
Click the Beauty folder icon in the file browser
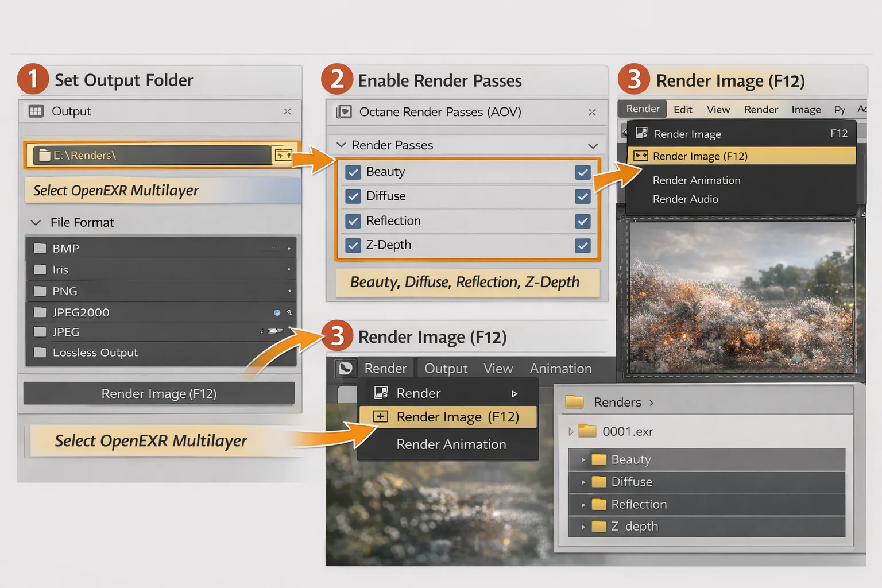(599, 459)
